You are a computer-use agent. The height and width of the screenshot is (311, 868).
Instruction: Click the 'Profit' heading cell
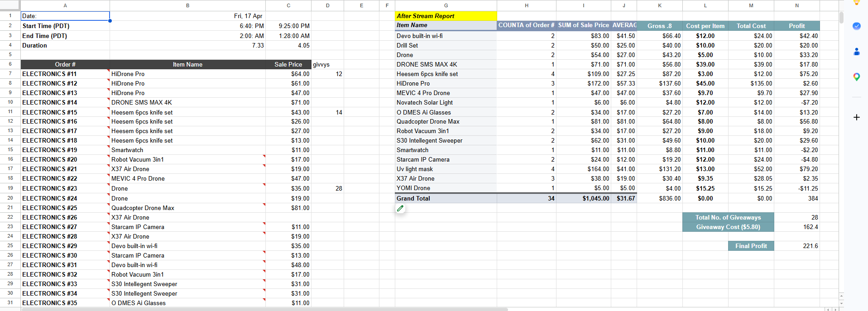(x=797, y=26)
